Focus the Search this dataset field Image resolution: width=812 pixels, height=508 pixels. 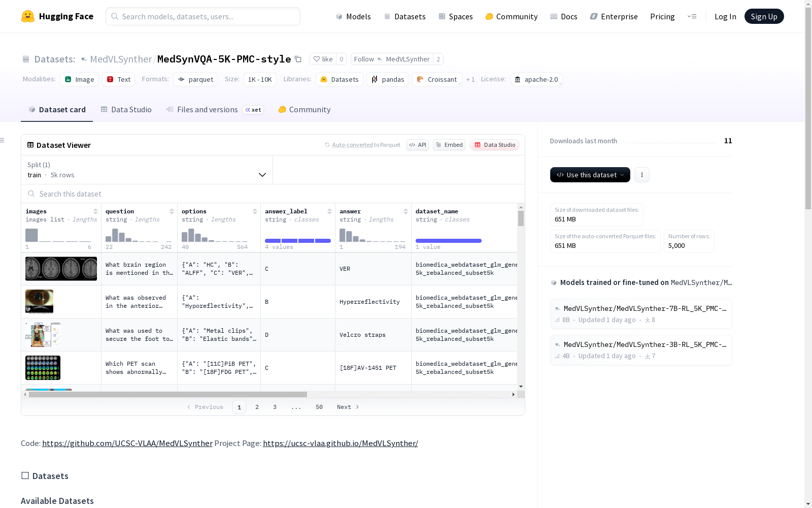coord(273,194)
